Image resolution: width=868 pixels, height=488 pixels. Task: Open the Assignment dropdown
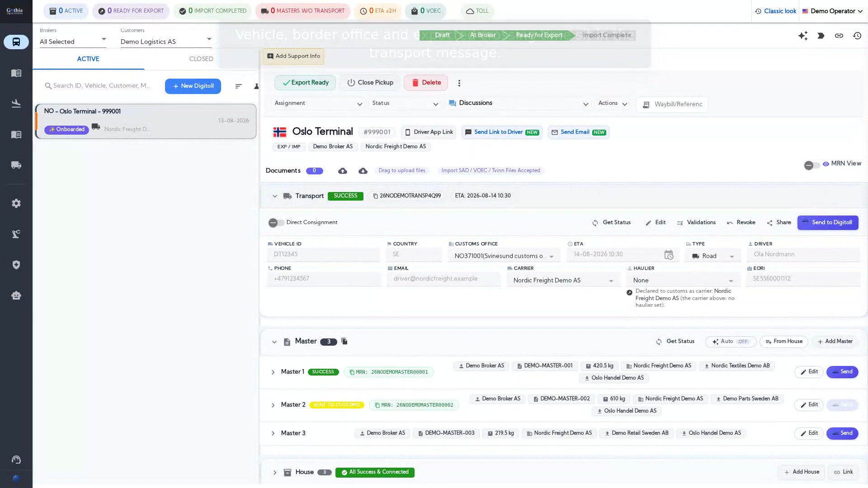click(x=318, y=103)
